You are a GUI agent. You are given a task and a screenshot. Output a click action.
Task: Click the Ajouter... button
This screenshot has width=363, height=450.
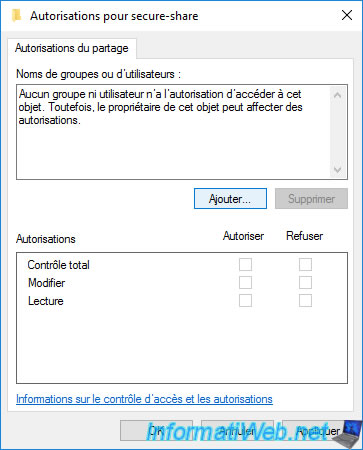(230, 199)
